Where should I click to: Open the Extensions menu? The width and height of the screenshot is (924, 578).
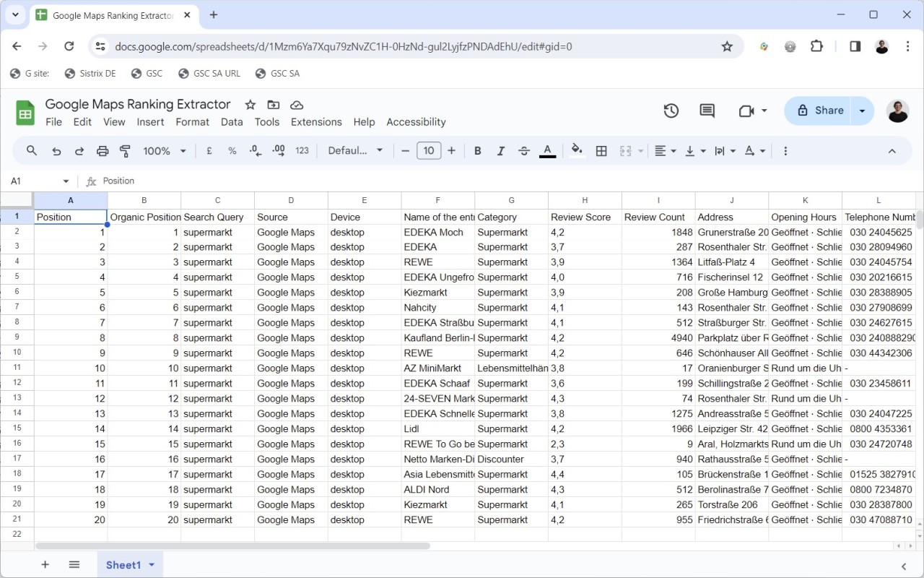[316, 122]
